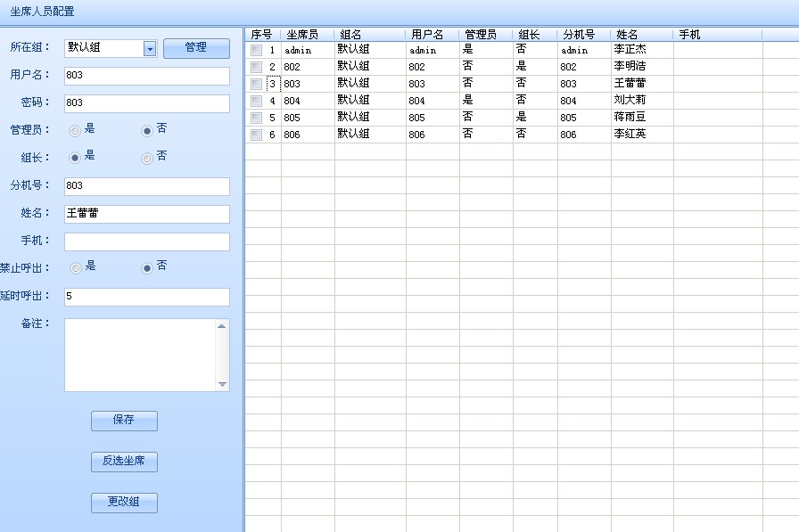This screenshot has height=532, width=799.
Task: Sort by the 管理员 column header
Action: (486, 35)
